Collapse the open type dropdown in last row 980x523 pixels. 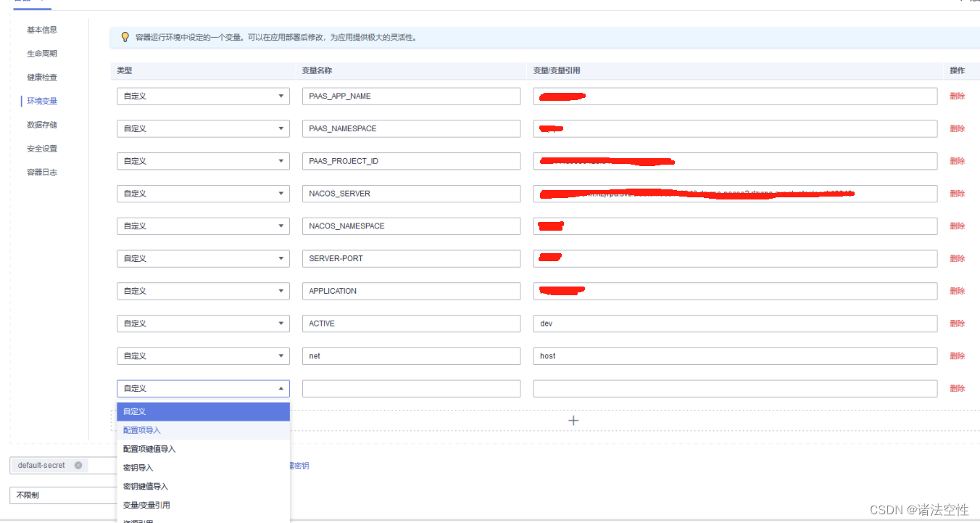pos(203,388)
